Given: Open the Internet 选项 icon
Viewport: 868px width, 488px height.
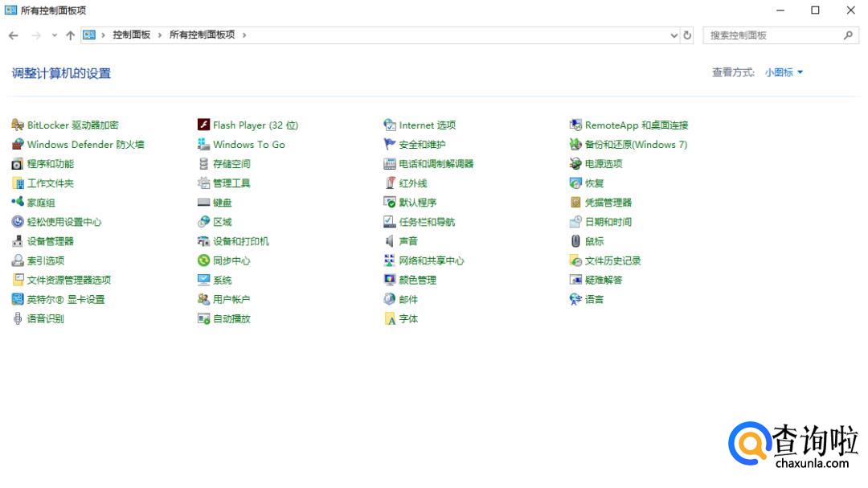Looking at the screenshot, I should point(390,125).
